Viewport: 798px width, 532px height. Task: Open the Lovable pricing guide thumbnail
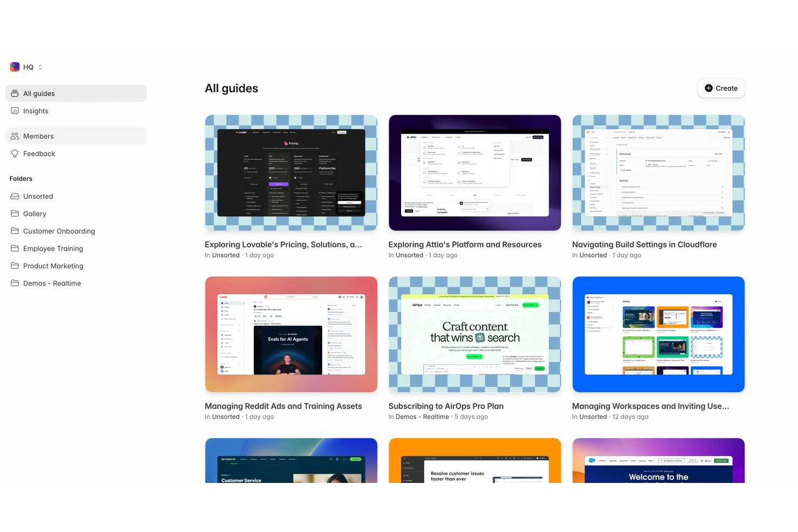click(291, 172)
